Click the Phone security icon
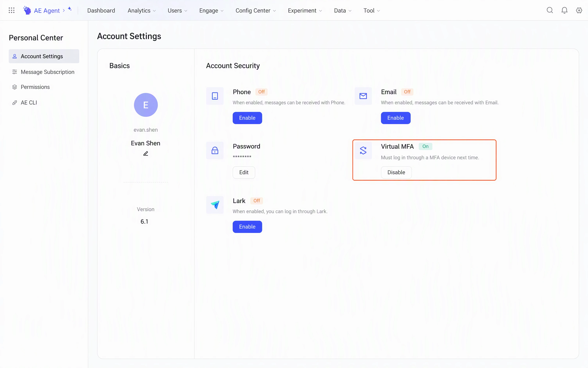 (215, 96)
